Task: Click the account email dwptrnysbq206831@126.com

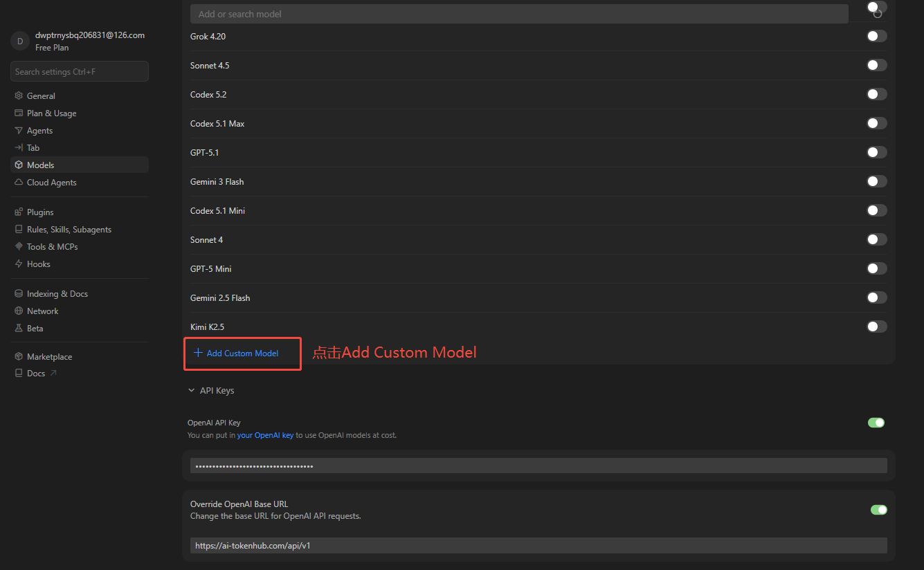Action: point(90,35)
